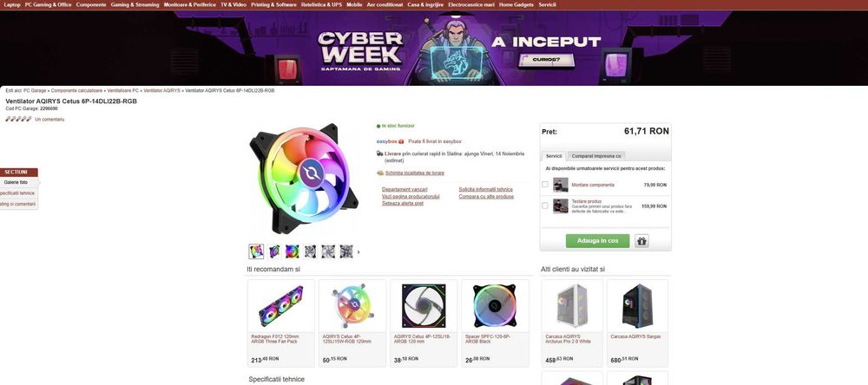Screen dimensions: 868x385
Task: Click the Seteaza alerta pret link
Action: coord(403,204)
